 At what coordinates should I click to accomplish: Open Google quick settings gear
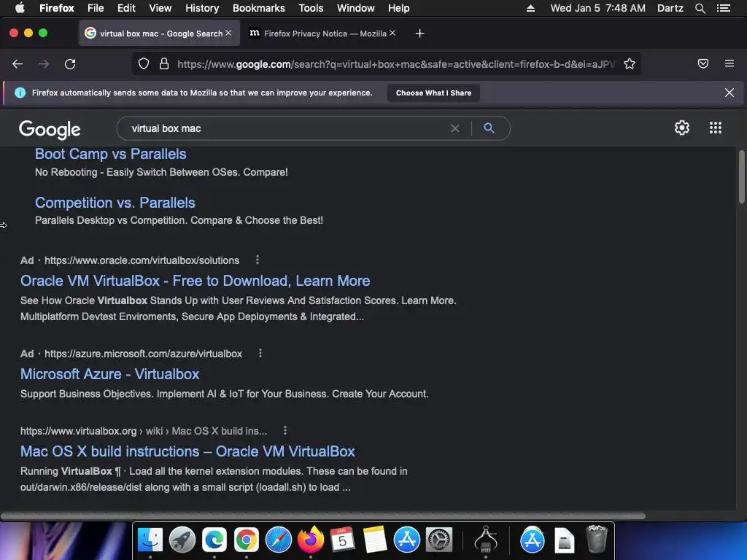point(682,128)
